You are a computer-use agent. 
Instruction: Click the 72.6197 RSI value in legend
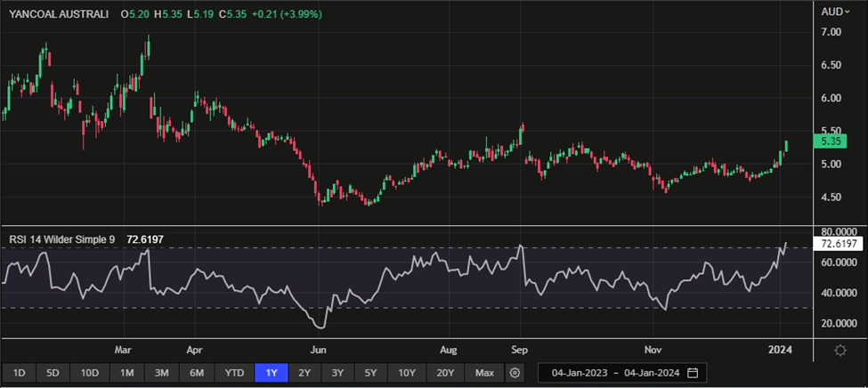pos(143,239)
